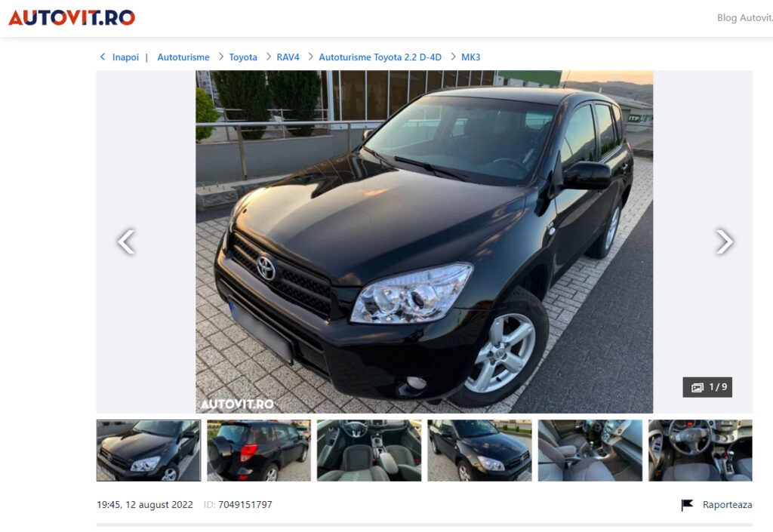This screenshot has width=773, height=532.
Task: Select the first thumbnail of the car front
Action: [149, 451]
